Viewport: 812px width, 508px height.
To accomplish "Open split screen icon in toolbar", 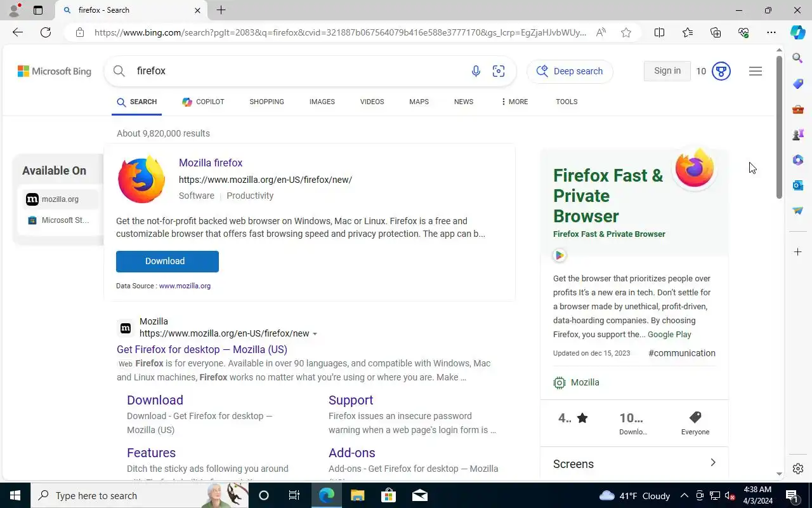I will click(x=659, y=32).
